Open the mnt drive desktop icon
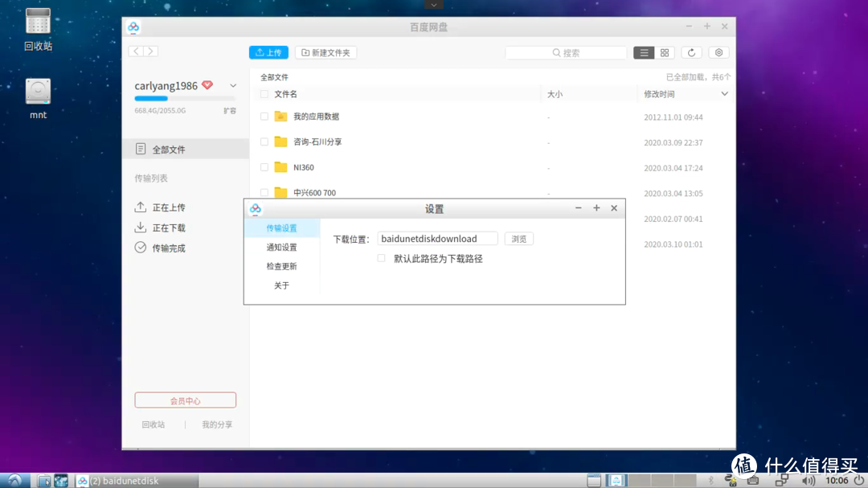 38,99
